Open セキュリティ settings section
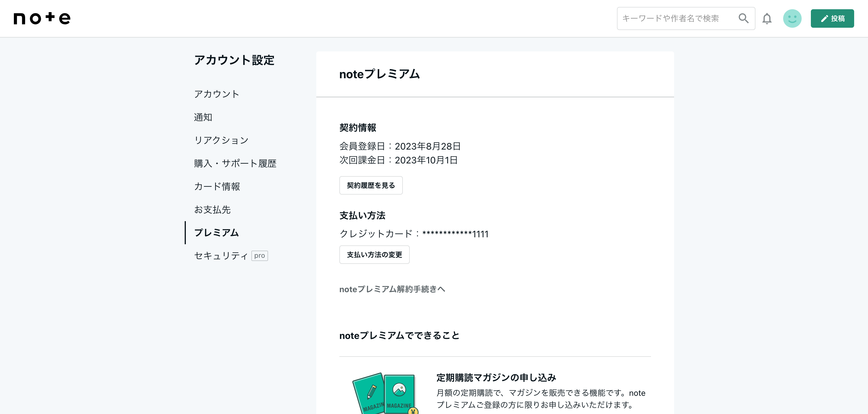This screenshot has width=868, height=414. [221, 256]
